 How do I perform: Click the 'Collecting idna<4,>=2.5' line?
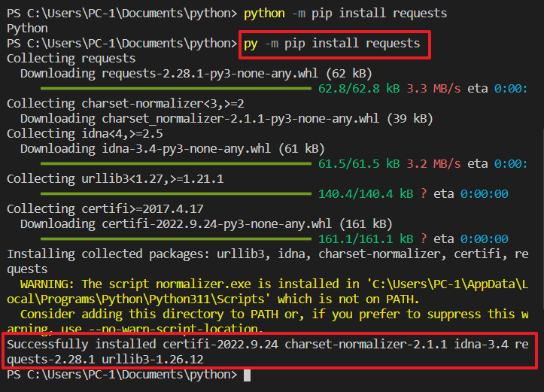[x=85, y=134]
